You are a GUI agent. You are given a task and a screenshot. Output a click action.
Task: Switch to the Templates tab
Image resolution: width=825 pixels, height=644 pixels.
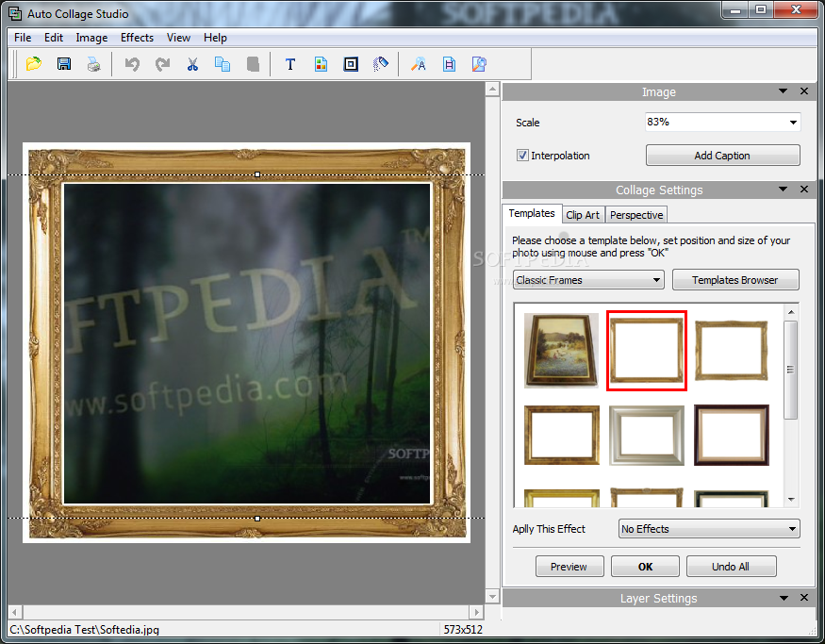[532, 213]
